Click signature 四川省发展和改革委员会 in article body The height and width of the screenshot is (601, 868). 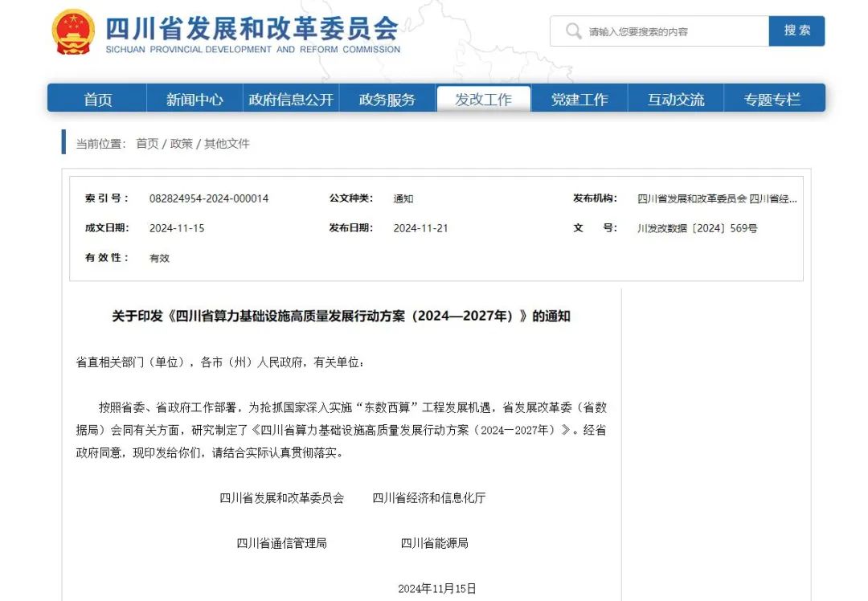[282, 498]
